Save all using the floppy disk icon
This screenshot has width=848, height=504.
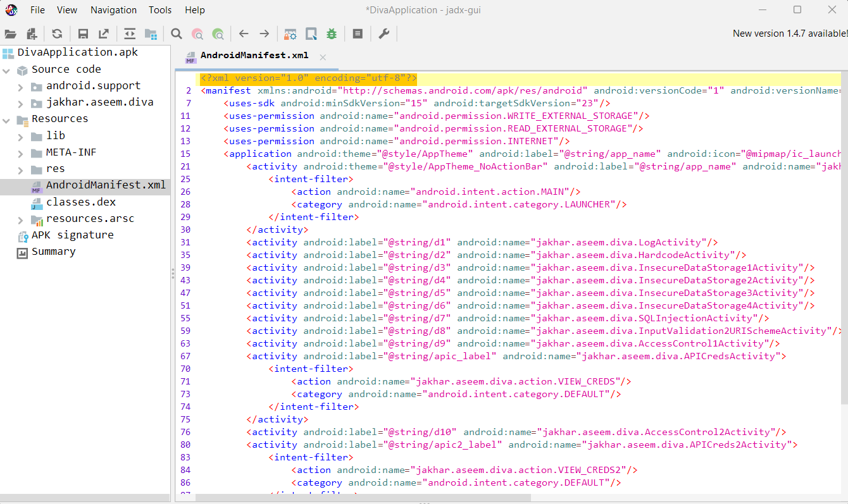(x=83, y=34)
